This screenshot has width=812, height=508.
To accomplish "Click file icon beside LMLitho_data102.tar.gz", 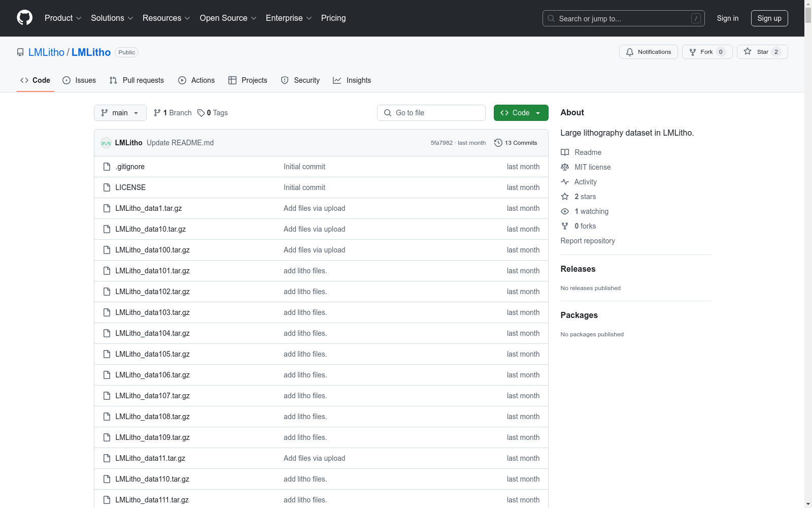I will pos(107,292).
